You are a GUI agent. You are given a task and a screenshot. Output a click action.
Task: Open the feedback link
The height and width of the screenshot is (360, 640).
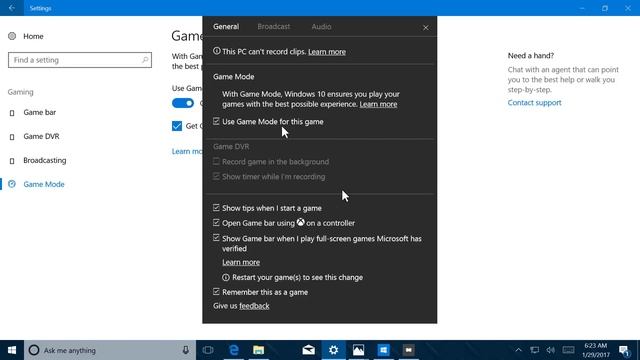(x=254, y=306)
